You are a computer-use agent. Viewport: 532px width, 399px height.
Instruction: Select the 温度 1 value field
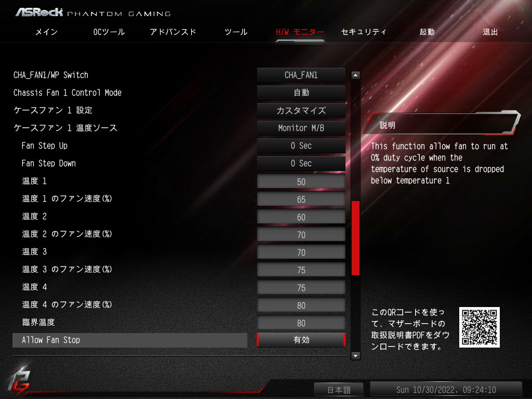point(301,181)
